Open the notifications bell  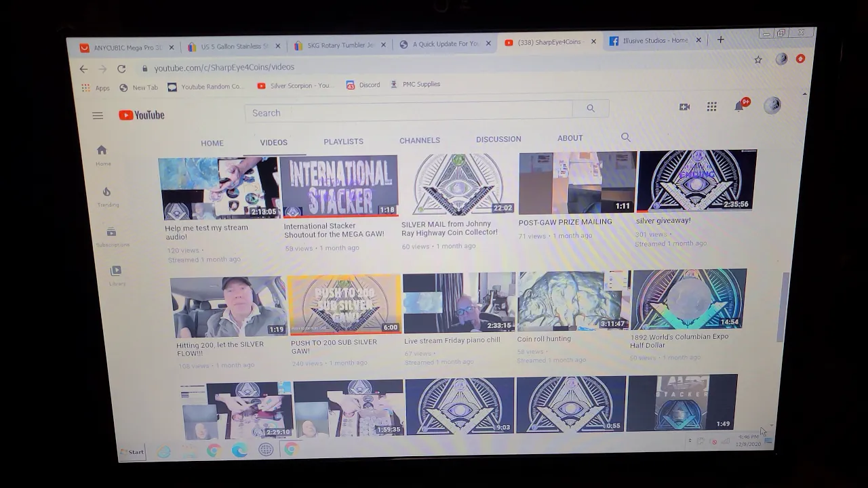point(740,106)
